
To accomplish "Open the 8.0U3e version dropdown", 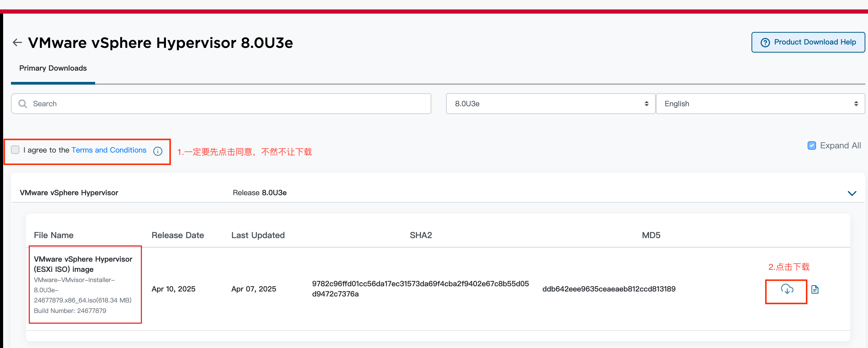I will click(551, 104).
